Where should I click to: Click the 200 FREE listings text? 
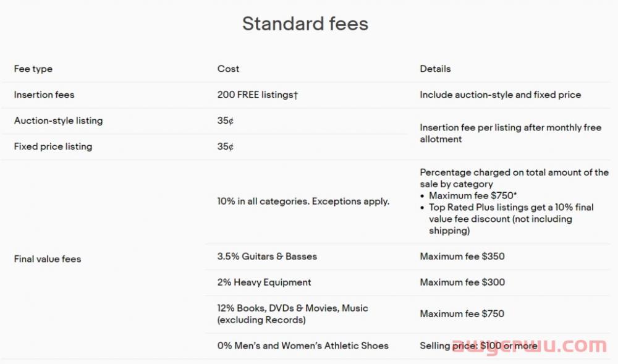(257, 95)
